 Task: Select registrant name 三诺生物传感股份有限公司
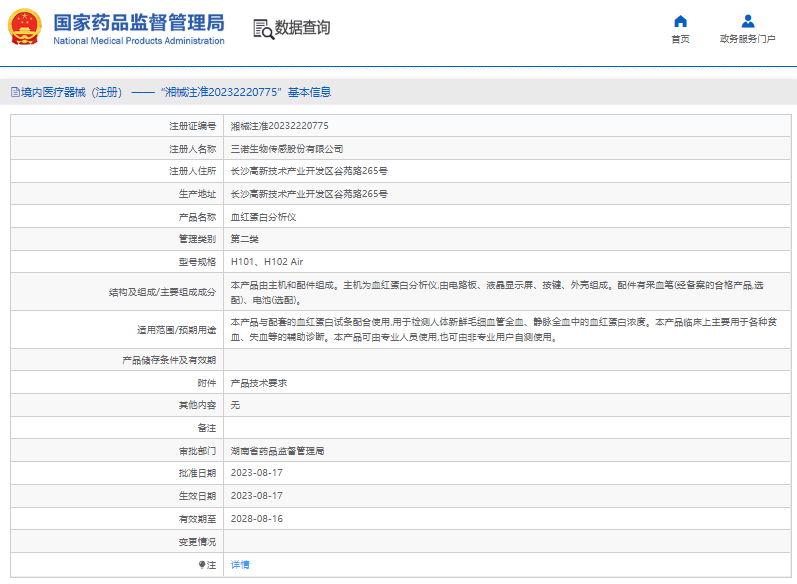pyautogui.click(x=287, y=149)
